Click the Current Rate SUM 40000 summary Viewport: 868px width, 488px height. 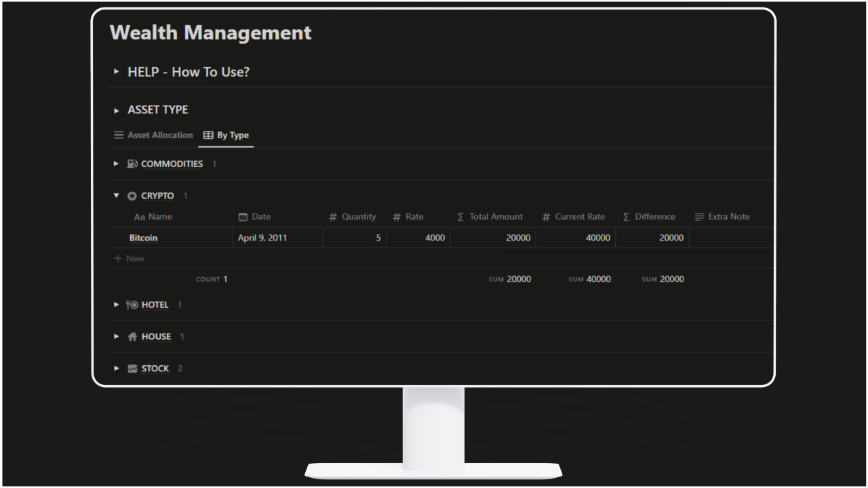(590, 279)
